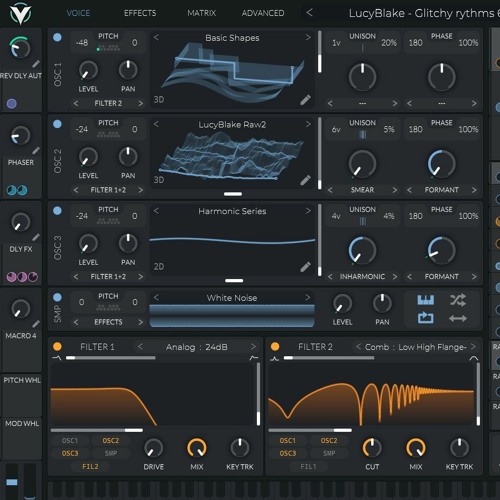Toggle SMP input on Filter 2
The width and height of the screenshot is (500, 500).
[x=329, y=453]
